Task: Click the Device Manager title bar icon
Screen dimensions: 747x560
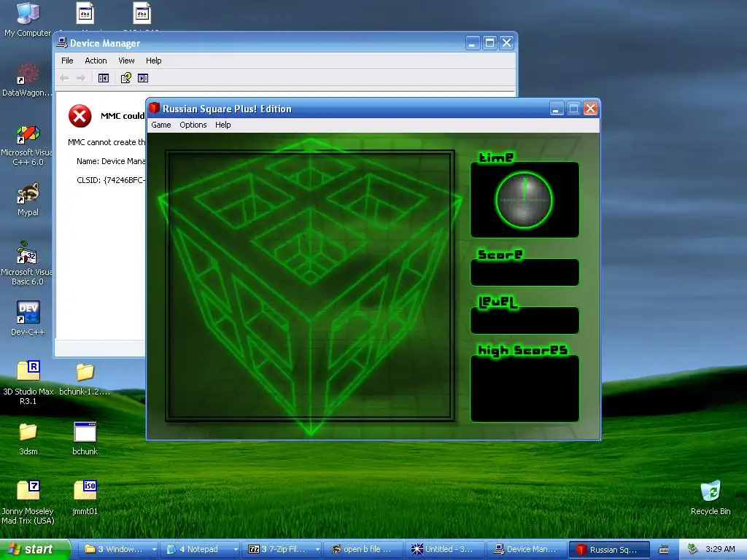Action: point(62,42)
